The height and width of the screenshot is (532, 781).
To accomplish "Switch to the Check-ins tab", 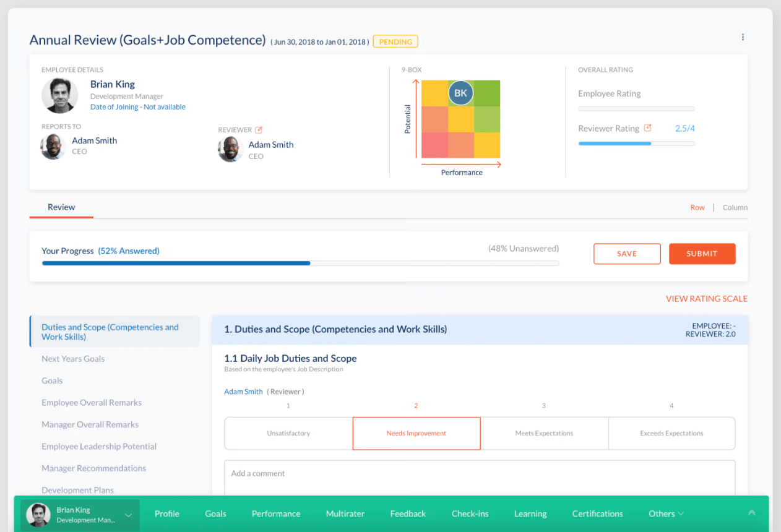I will [470, 513].
